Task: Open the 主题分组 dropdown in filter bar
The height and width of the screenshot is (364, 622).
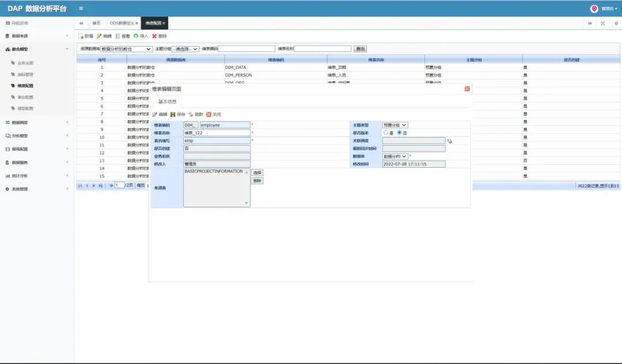Action: coord(185,49)
